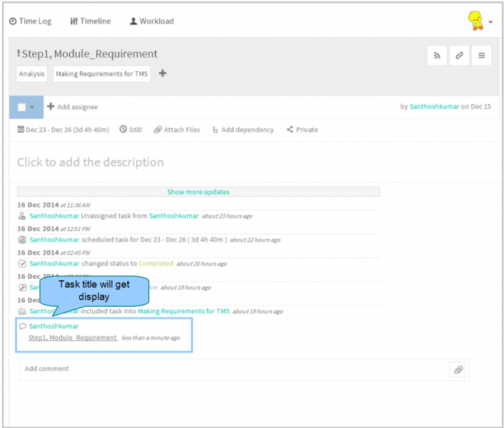Click the paperclip icon in comment box

(458, 370)
